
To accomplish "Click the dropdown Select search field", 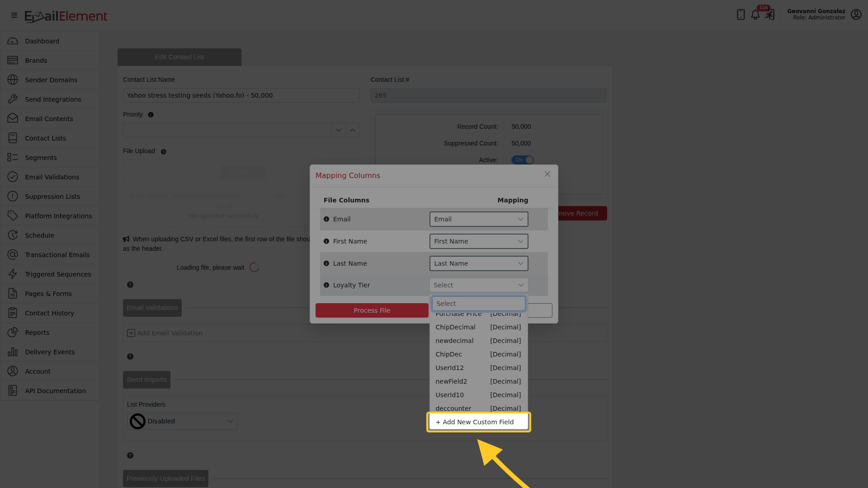I will [x=478, y=304].
